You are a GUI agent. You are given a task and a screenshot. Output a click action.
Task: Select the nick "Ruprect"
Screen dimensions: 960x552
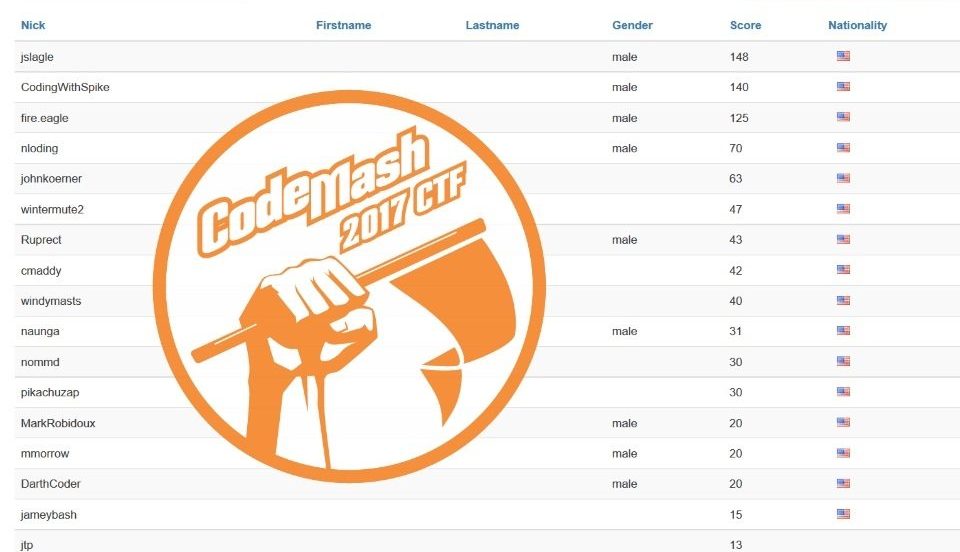coord(41,240)
